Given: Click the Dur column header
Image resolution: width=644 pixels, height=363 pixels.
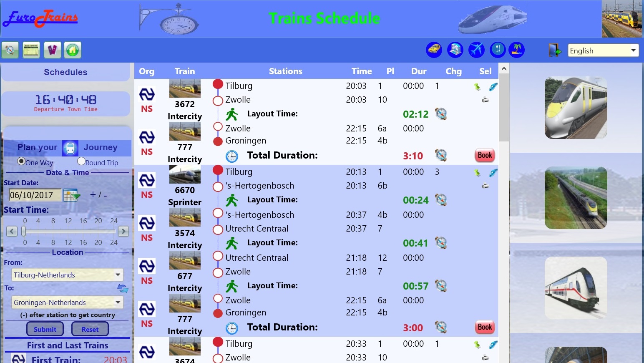Looking at the screenshot, I should click(x=419, y=71).
